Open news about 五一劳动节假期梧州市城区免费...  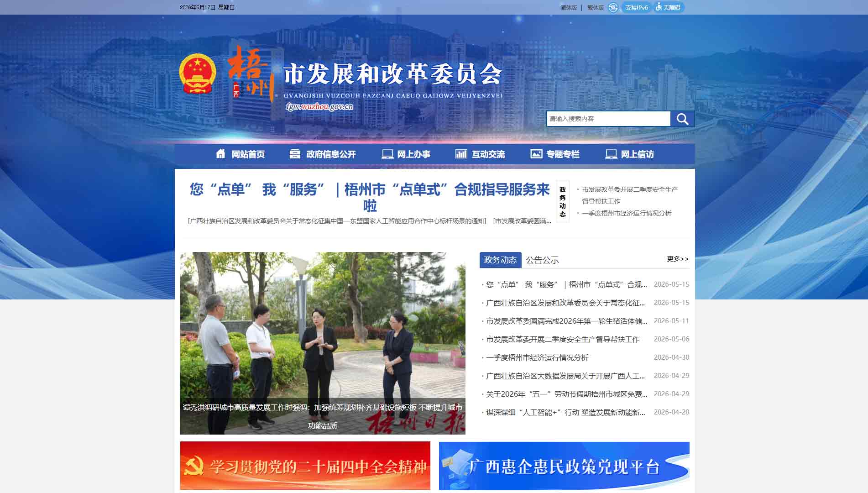click(566, 394)
